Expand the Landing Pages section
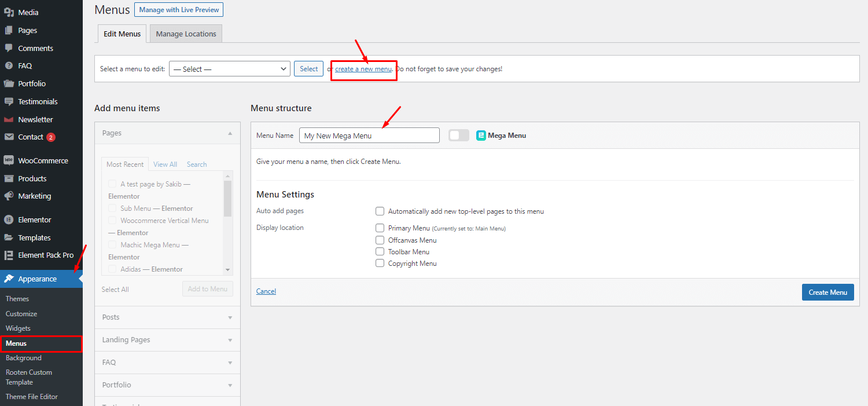This screenshot has height=406, width=868. point(167,339)
